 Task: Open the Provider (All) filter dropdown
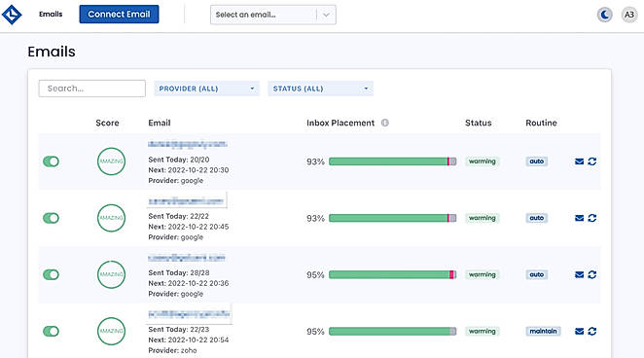coord(206,89)
